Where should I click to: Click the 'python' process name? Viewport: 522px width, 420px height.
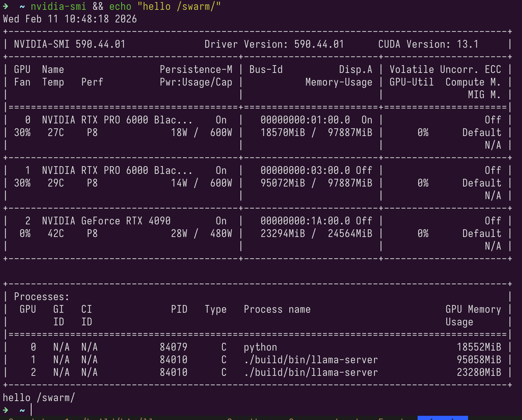click(260, 347)
